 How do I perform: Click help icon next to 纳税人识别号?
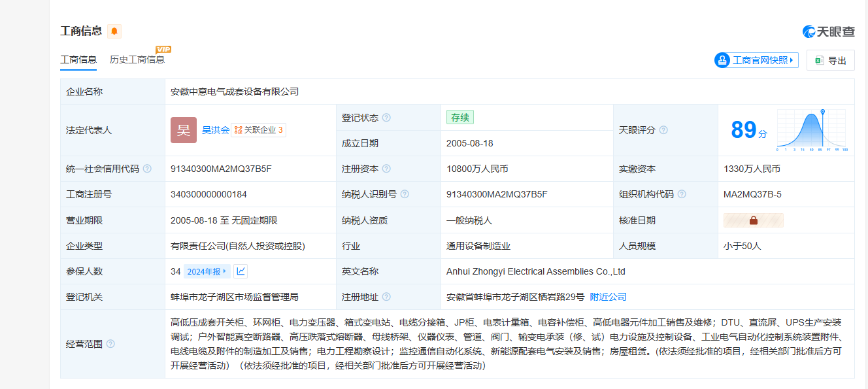pyautogui.click(x=405, y=194)
